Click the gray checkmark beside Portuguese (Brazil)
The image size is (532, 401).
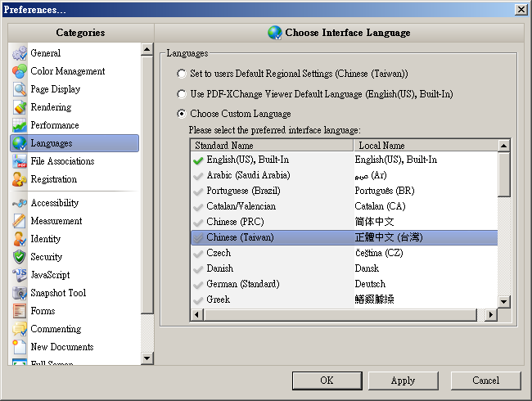198,191
